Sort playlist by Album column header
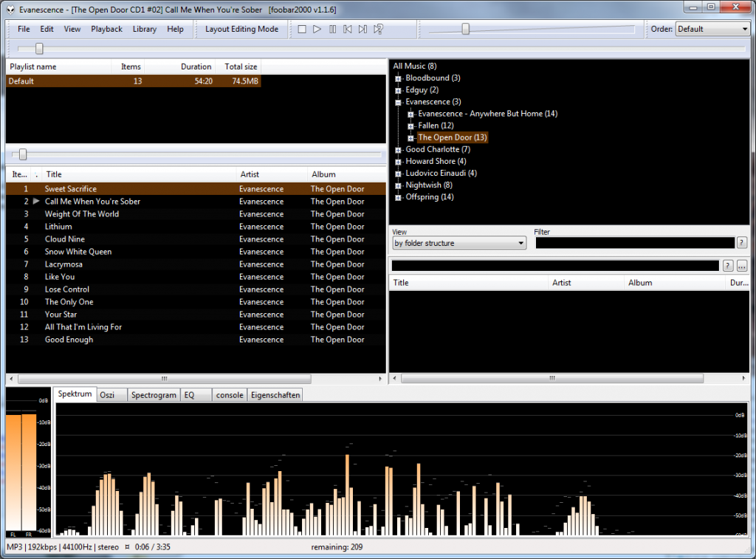756x559 pixels. click(x=346, y=174)
